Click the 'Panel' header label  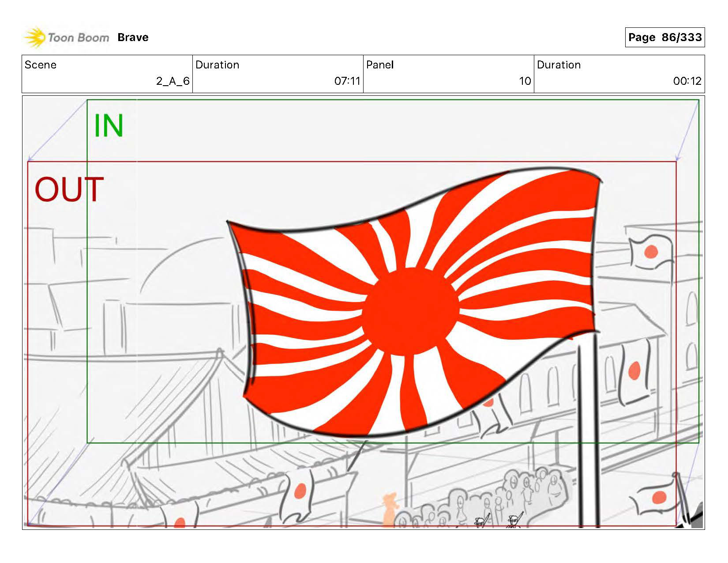pos(380,65)
